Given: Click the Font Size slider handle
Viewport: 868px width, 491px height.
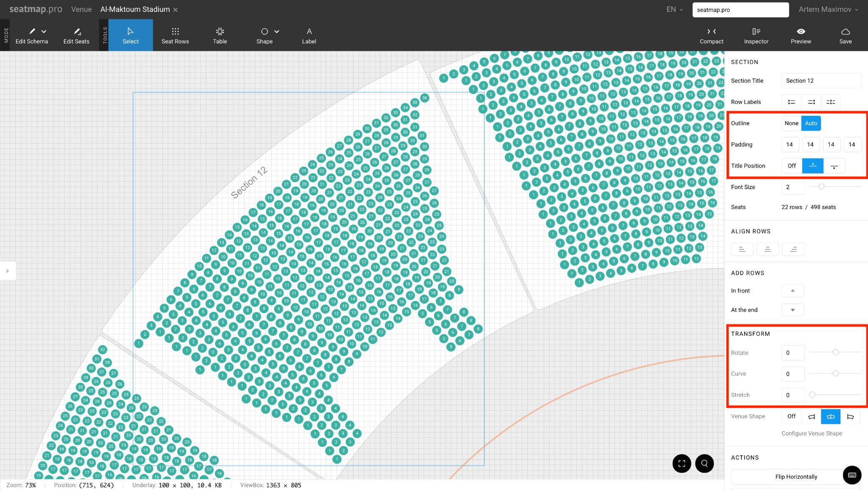Looking at the screenshot, I should [x=821, y=187].
